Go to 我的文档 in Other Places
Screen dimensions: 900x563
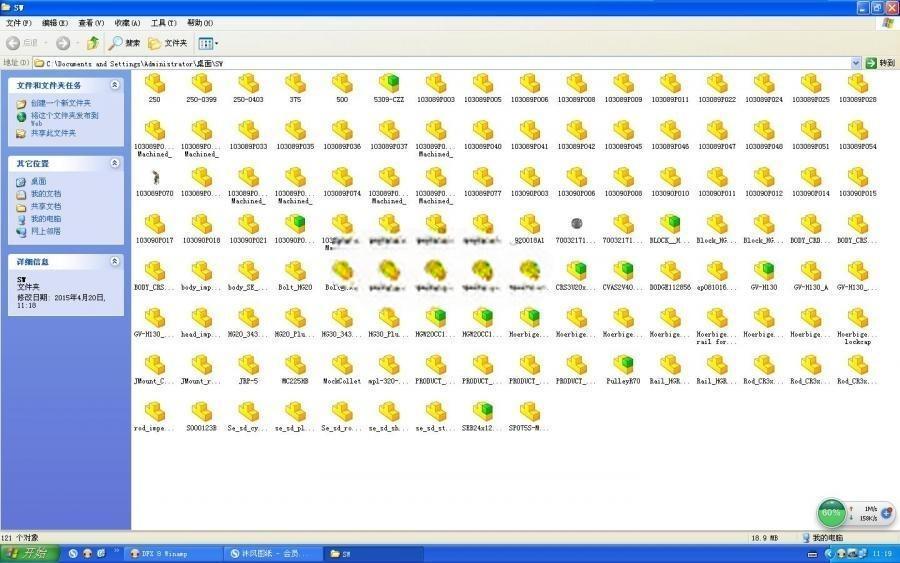coord(45,194)
